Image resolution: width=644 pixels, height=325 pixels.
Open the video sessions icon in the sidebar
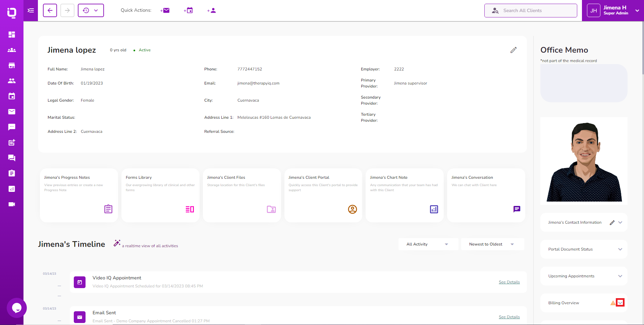[12, 204]
